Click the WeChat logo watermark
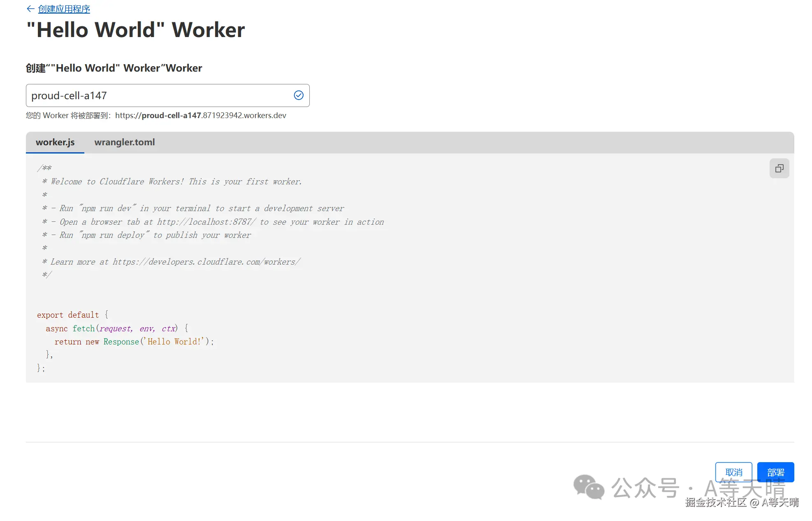This screenshot has width=812, height=521. tap(589, 487)
